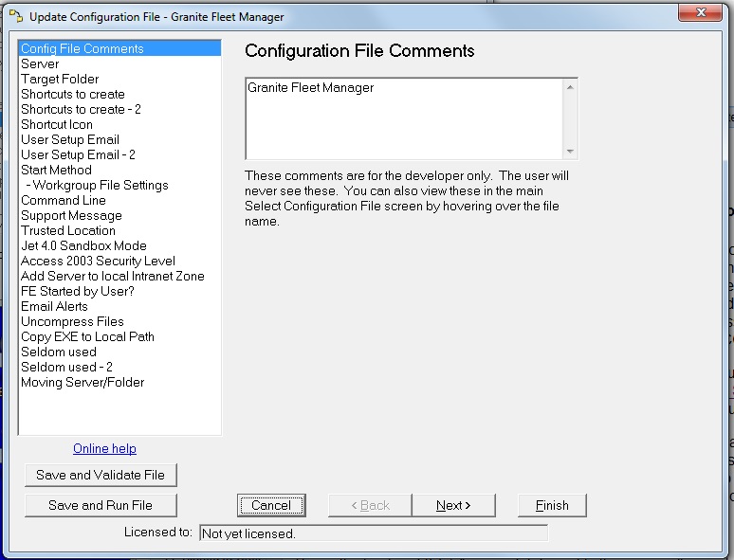This screenshot has height=560, width=734.
Task: Go to Target Folder section
Action: (119, 79)
